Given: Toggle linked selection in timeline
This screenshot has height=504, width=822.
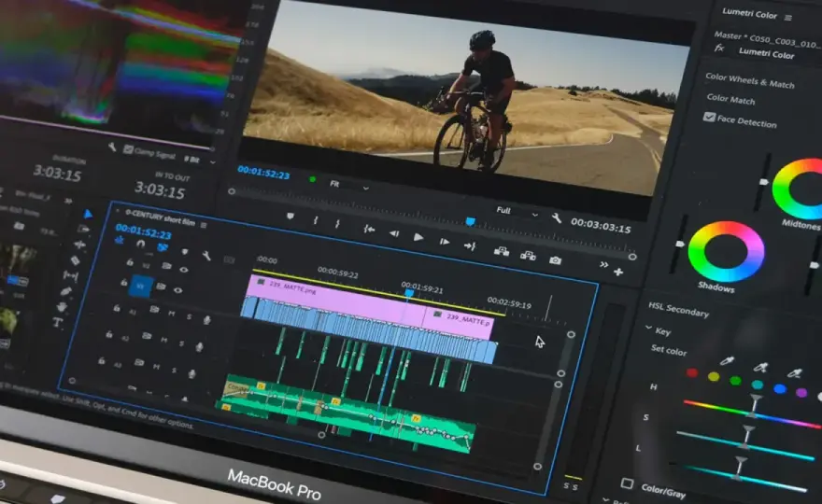Looking at the screenshot, I should click(x=163, y=246).
